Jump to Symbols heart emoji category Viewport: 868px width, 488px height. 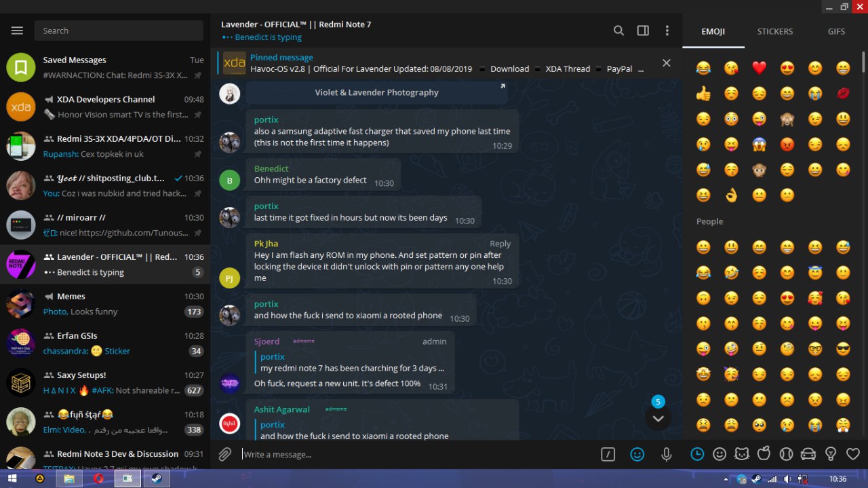(x=853, y=454)
